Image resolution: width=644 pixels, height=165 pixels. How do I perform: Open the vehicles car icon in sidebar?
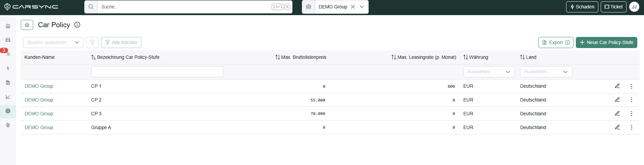pos(8,40)
